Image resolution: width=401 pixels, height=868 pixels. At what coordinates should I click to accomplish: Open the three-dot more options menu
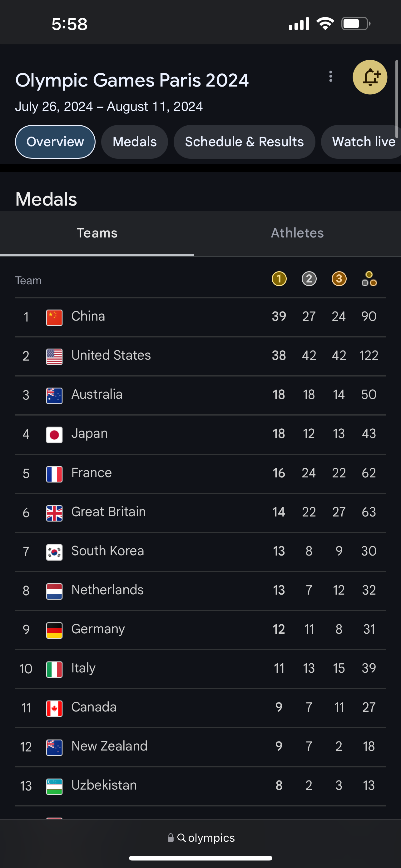(x=331, y=77)
